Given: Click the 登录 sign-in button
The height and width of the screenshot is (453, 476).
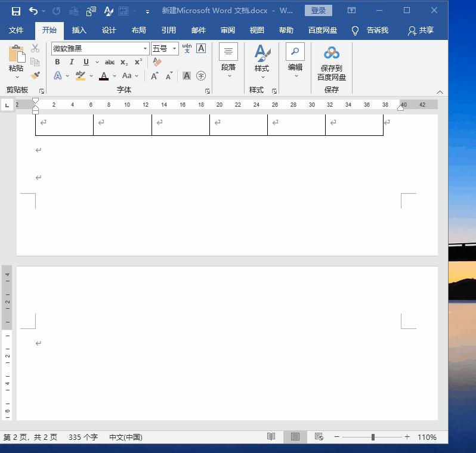Looking at the screenshot, I should click(x=319, y=11).
